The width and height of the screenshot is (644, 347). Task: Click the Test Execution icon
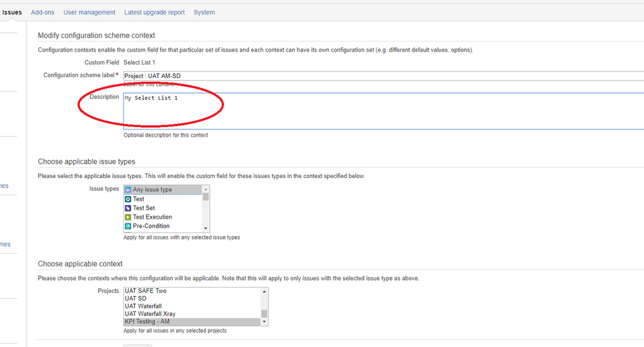128,217
